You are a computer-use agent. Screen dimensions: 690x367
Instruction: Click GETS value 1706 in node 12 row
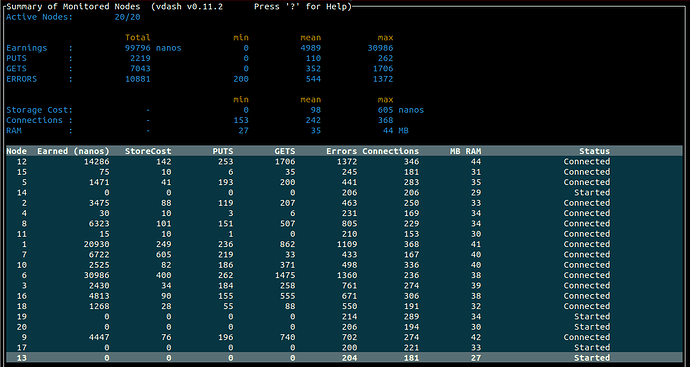coord(285,161)
